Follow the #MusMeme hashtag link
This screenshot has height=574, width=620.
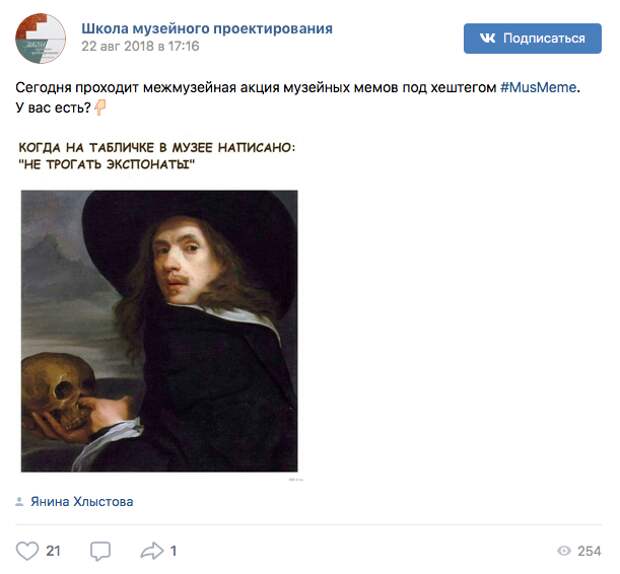(x=538, y=87)
